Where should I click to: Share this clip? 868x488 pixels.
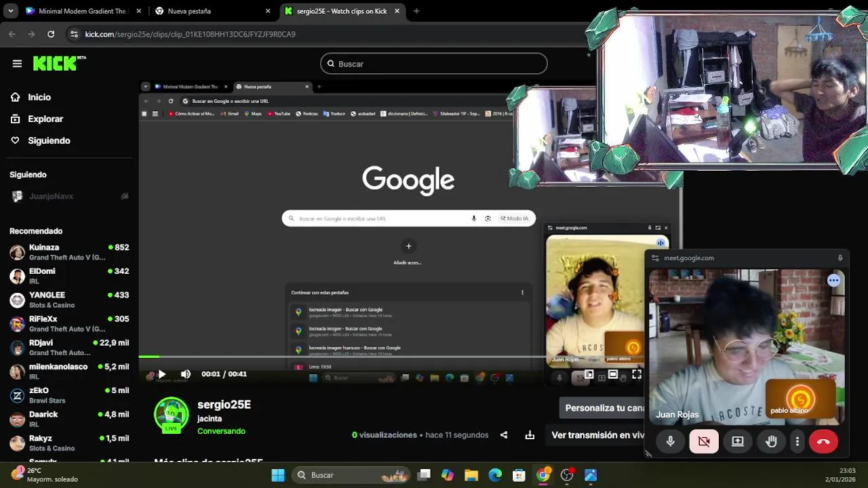click(x=504, y=435)
